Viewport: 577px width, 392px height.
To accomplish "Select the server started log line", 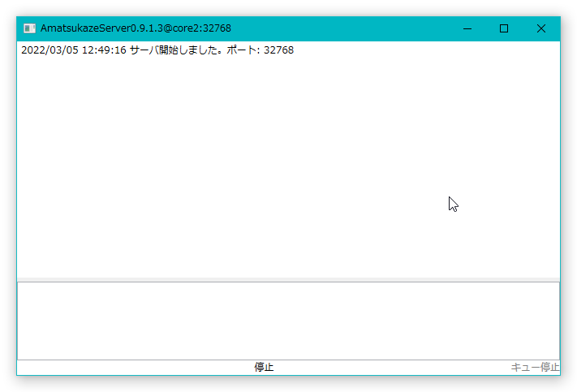I will (157, 50).
